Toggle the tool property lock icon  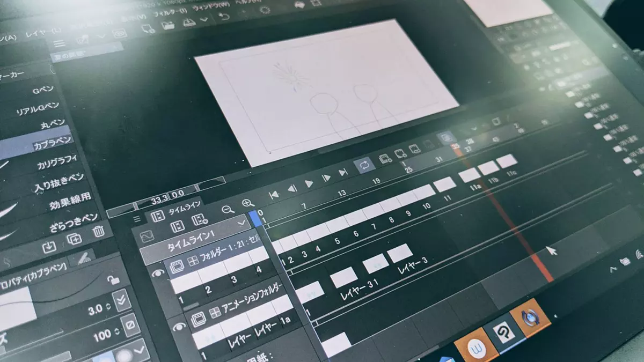click(114, 279)
